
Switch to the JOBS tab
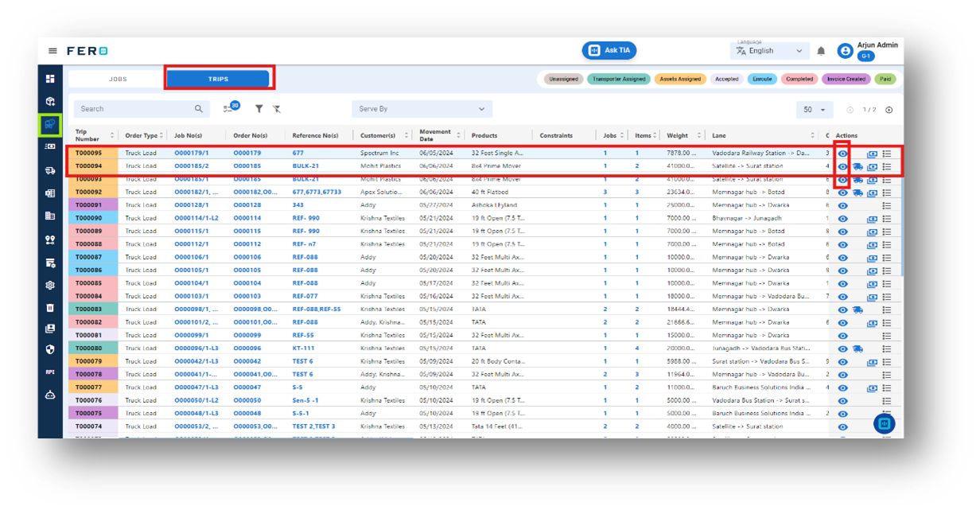(117, 79)
